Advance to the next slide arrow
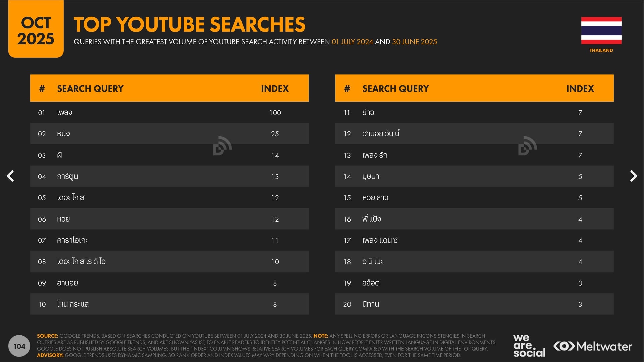Image resolution: width=644 pixels, height=362 pixels. [x=633, y=176]
